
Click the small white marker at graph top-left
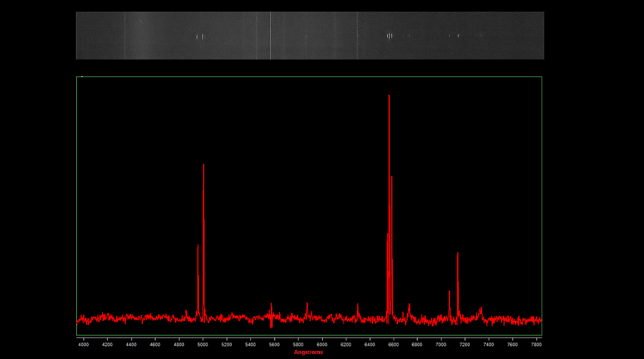(82, 76)
